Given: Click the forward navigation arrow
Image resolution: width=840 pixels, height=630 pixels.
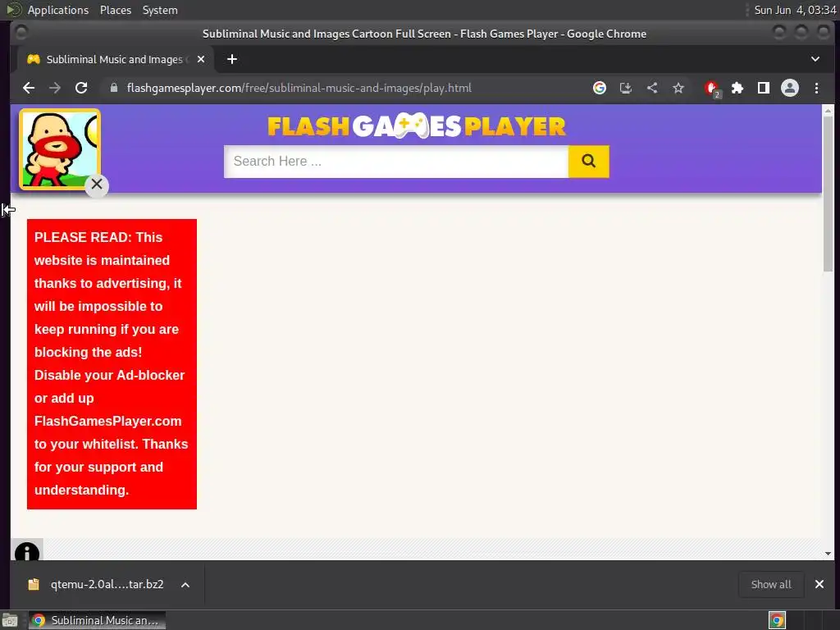Looking at the screenshot, I should coord(55,88).
